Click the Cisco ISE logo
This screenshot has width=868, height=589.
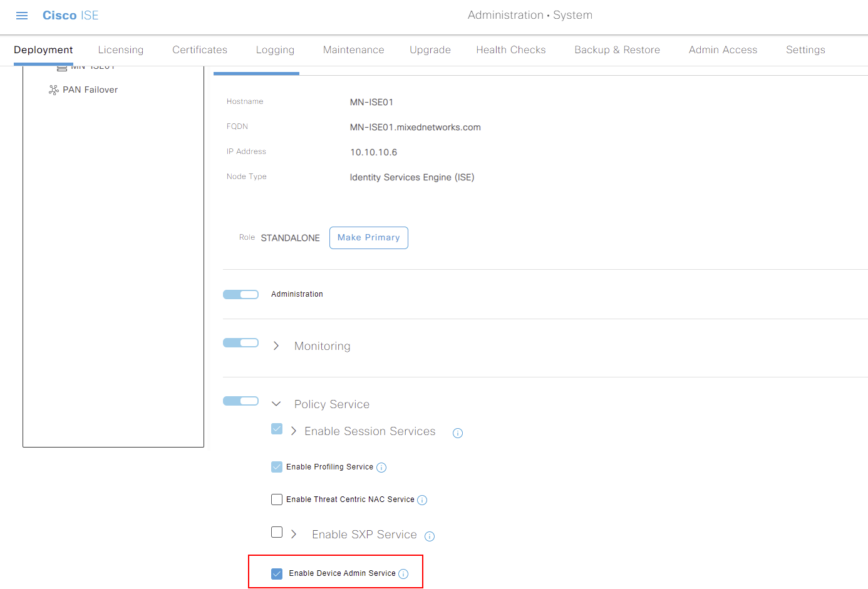(70, 16)
